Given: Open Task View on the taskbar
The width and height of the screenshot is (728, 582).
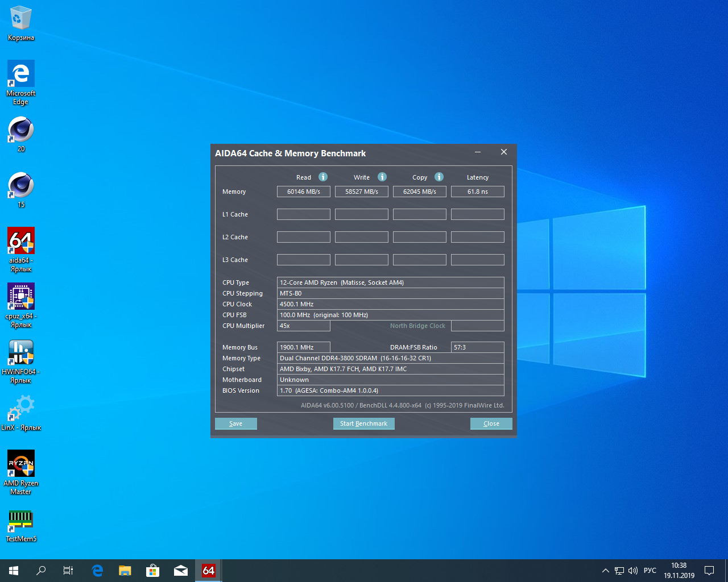Looking at the screenshot, I should click(x=68, y=571).
